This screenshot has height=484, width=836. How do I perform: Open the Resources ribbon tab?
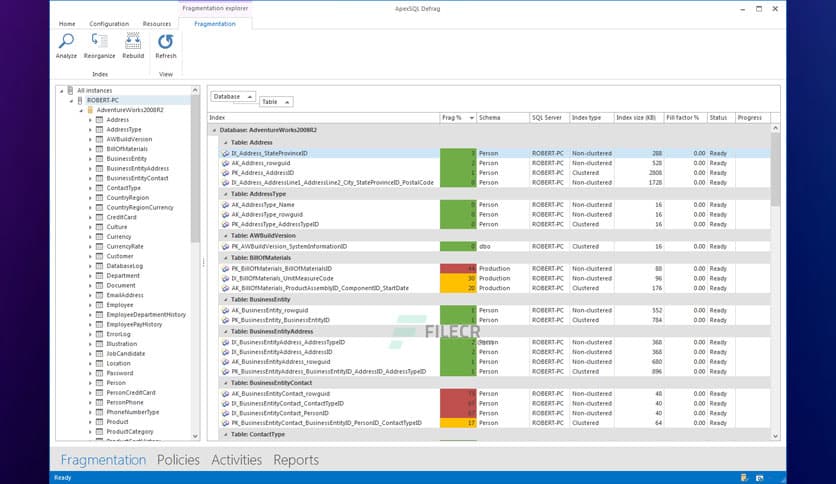point(157,24)
